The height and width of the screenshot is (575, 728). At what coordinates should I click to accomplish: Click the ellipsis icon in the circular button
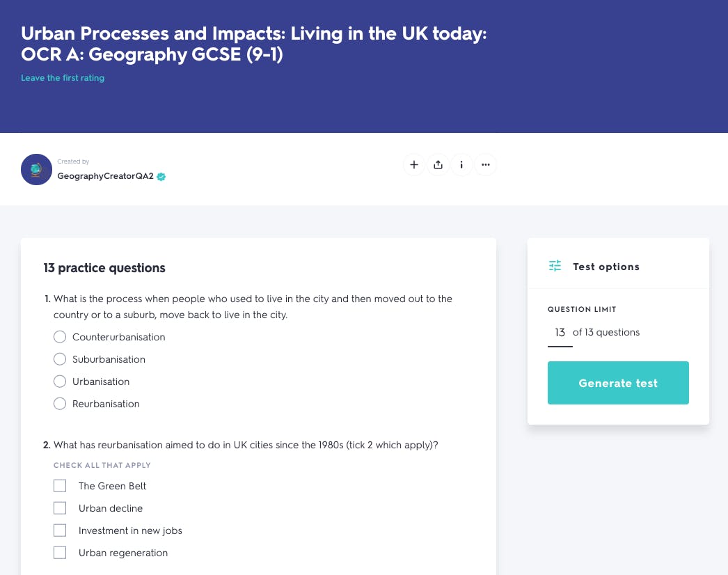485,165
